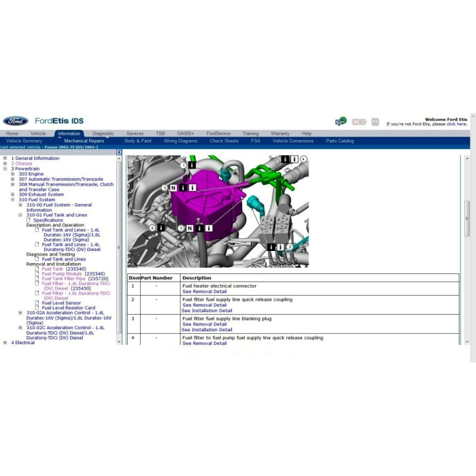The height and width of the screenshot is (476, 476).
Task: Expand 310-00 Fuel System General Information node
Action: 20,205
